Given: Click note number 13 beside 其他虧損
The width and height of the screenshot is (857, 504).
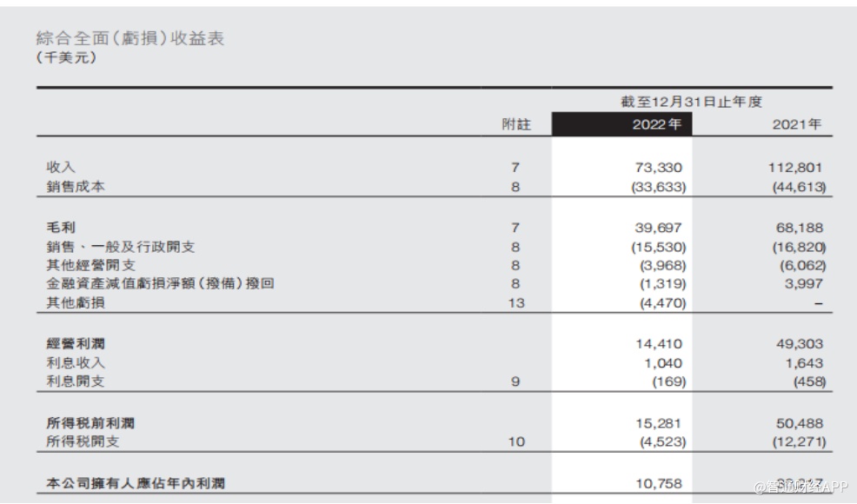Looking at the screenshot, I should point(515,302).
